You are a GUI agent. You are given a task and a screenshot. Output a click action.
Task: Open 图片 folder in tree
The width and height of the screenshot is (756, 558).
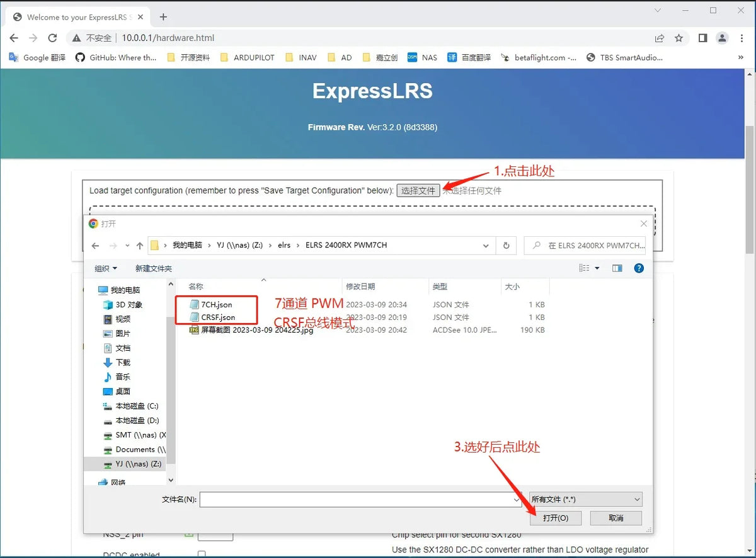pos(117,334)
